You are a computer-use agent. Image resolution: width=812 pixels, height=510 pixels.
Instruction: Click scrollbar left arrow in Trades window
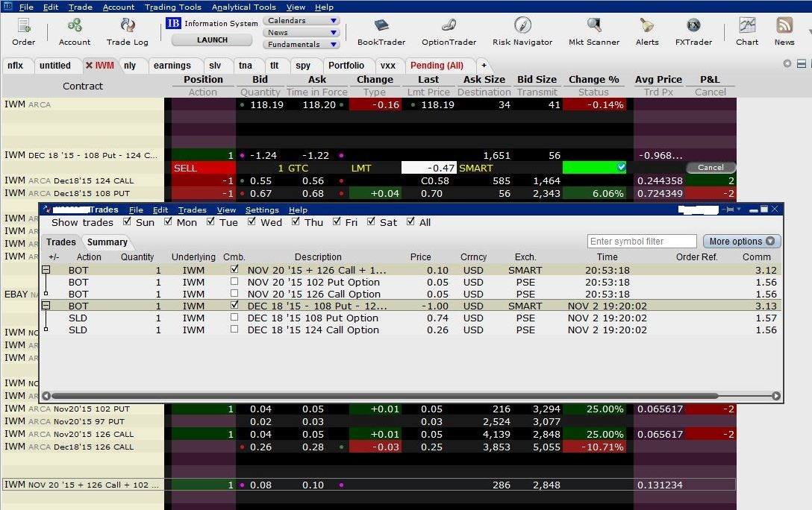[x=46, y=396]
